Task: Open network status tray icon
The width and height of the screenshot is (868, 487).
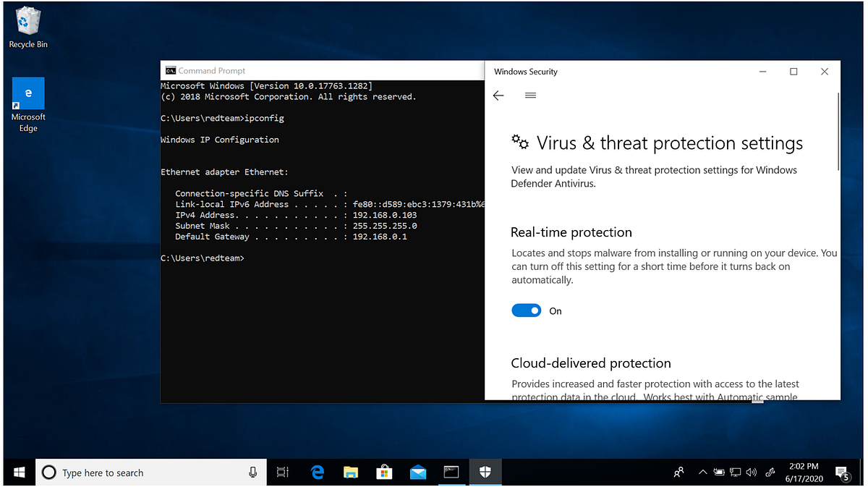Action: click(x=735, y=473)
